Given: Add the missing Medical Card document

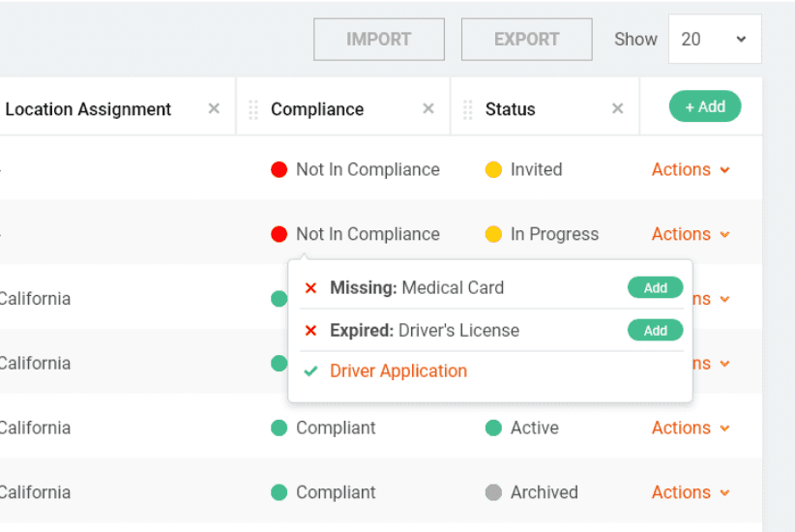Looking at the screenshot, I should (x=655, y=288).
